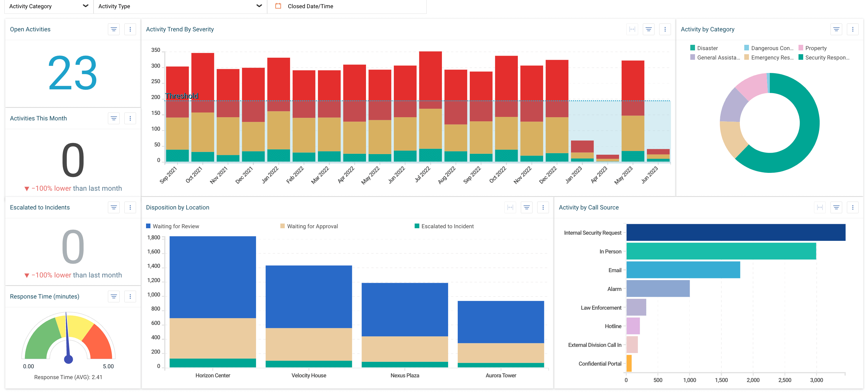Select the Internal Security Request bar

pyautogui.click(x=735, y=232)
